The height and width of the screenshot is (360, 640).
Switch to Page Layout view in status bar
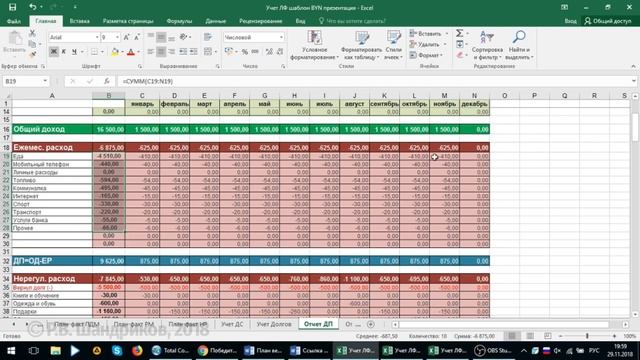(530, 336)
